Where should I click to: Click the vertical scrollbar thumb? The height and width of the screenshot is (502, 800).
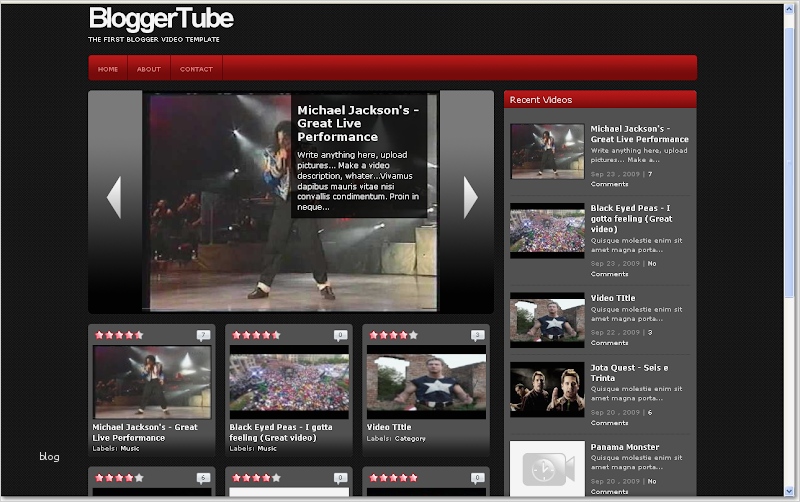click(x=789, y=161)
